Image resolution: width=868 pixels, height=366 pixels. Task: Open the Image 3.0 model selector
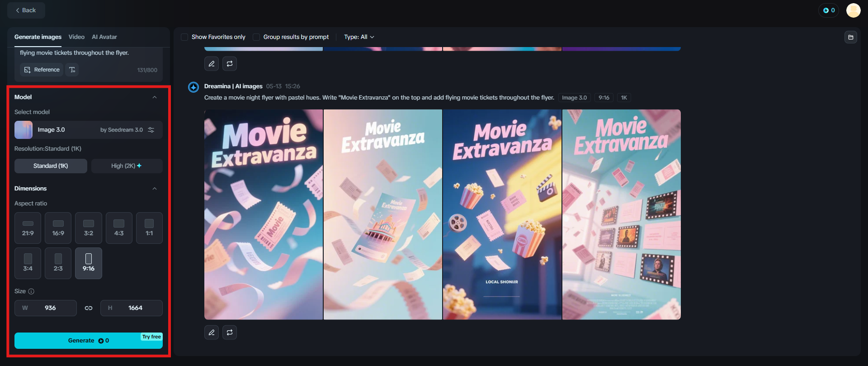pyautogui.click(x=89, y=130)
